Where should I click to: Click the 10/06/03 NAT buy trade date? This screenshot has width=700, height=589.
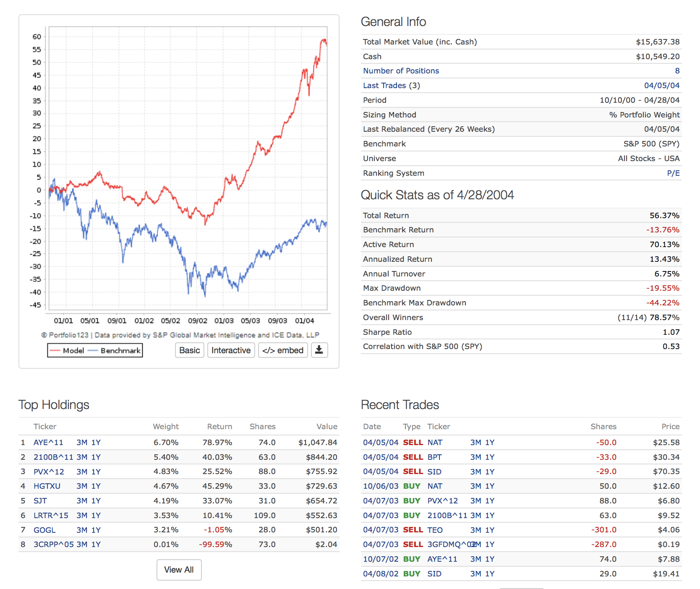[380, 486]
